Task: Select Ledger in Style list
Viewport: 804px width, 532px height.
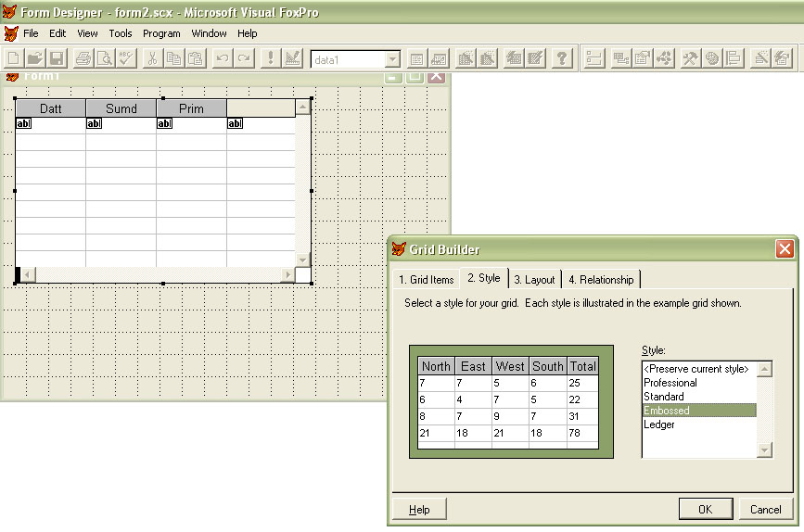Action: tap(699, 424)
